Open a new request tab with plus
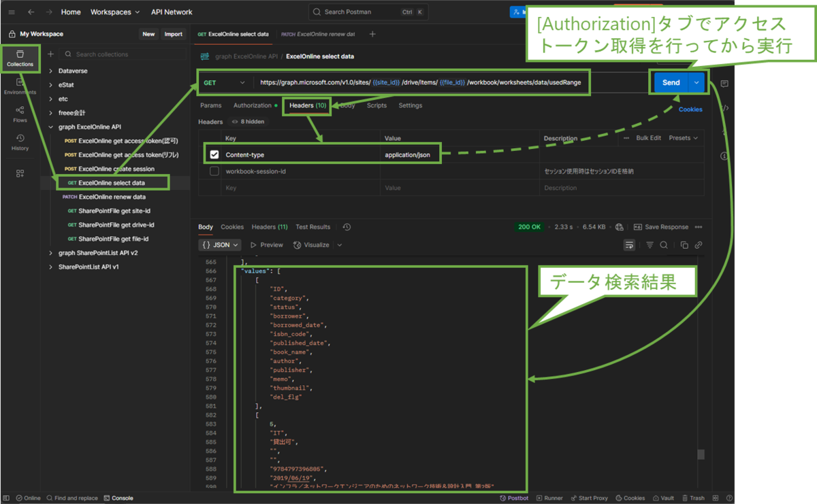 click(x=372, y=34)
